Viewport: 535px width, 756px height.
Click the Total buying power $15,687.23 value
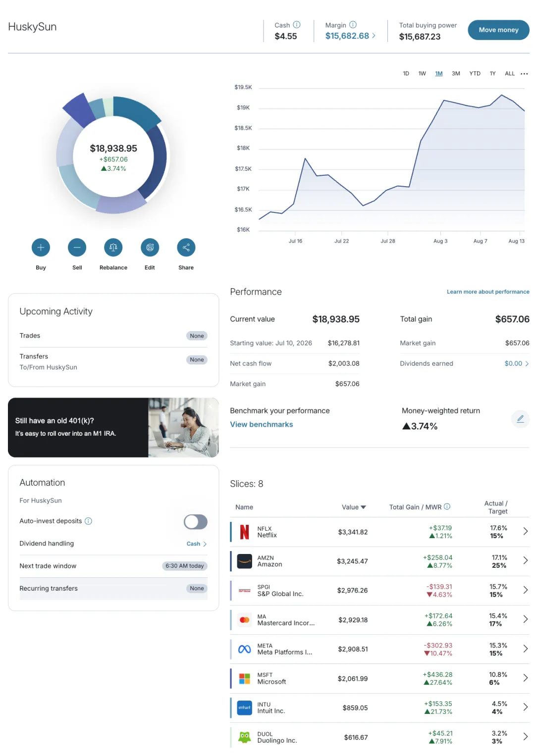coord(420,37)
